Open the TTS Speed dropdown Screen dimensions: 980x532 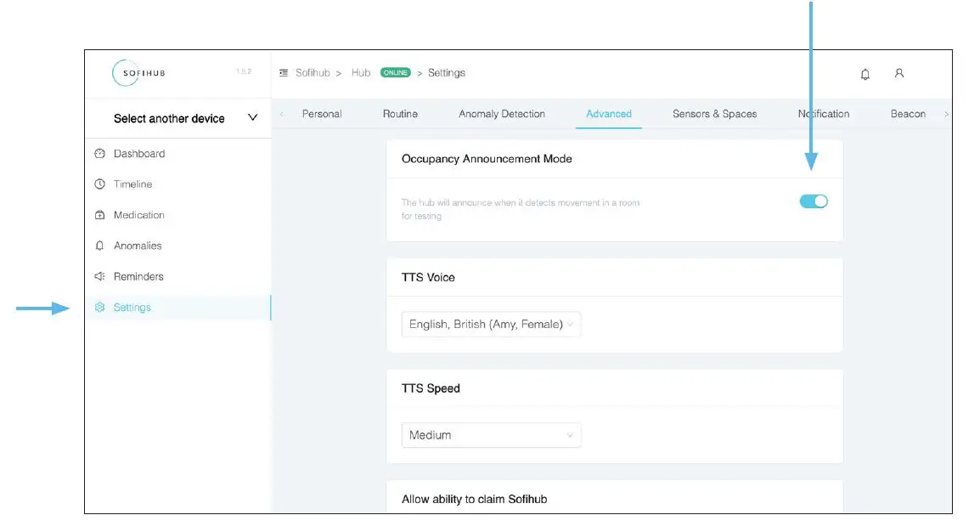coord(491,435)
